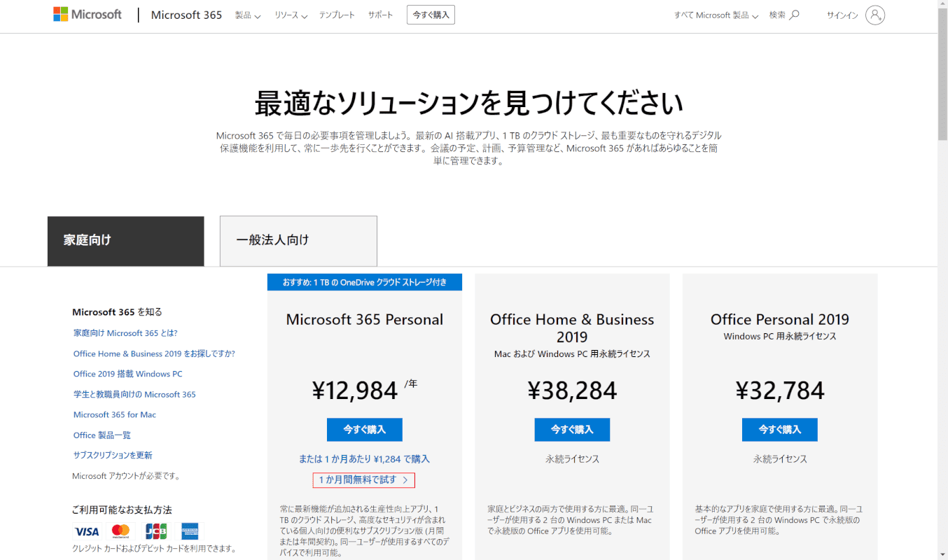Click the ¥12,984 price text
Screen dimensions: 948x560
pos(354,390)
